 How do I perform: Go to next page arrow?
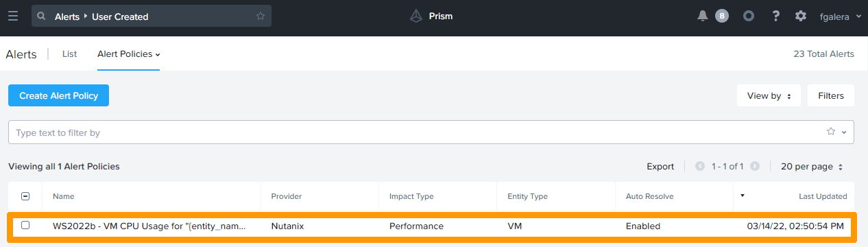[x=755, y=166]
